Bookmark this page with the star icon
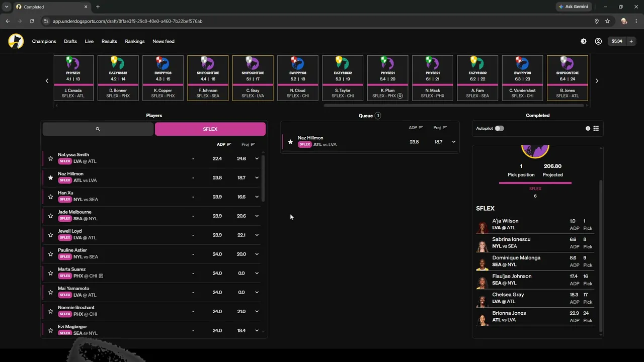Viewport: 644px width, 362px height. point(607,21)
